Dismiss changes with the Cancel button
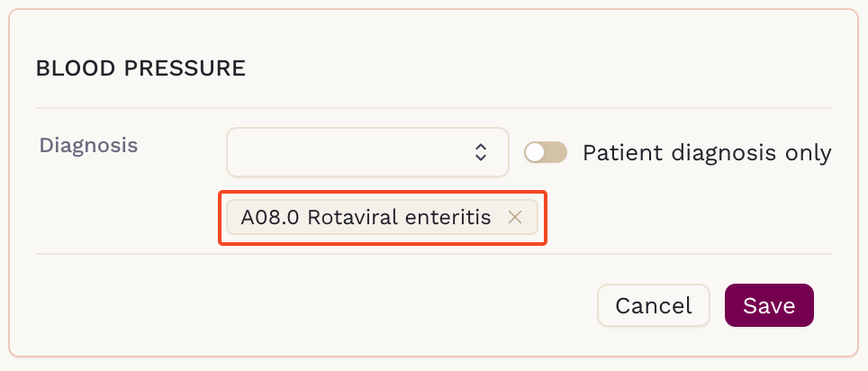 pyautogui.click(x=653, y=305)
